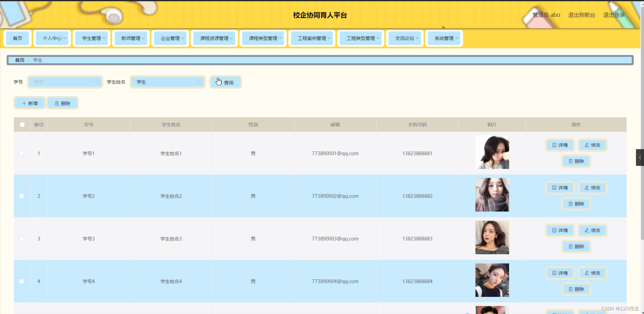Open the 个人中心 dropdown

52,38
